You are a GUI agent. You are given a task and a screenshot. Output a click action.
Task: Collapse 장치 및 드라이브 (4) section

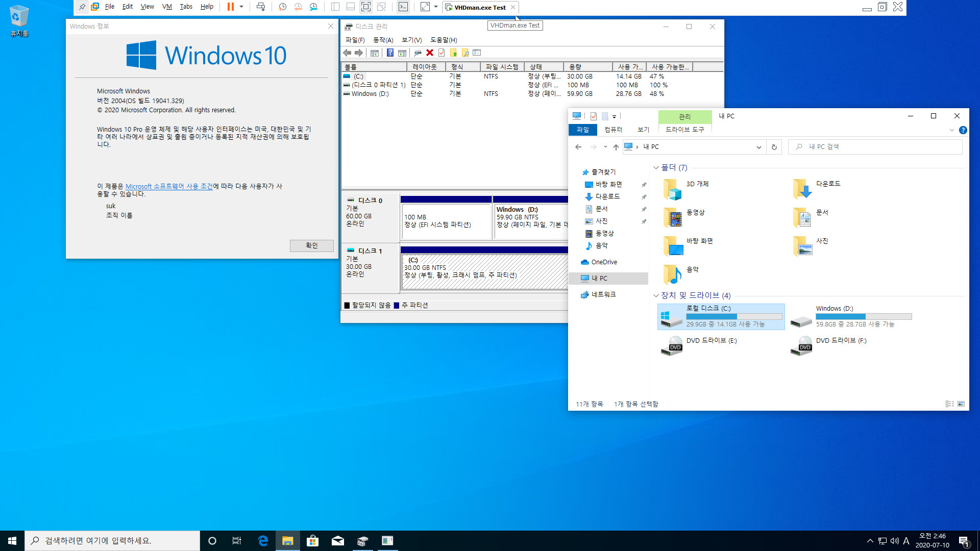tap(656, 295)
